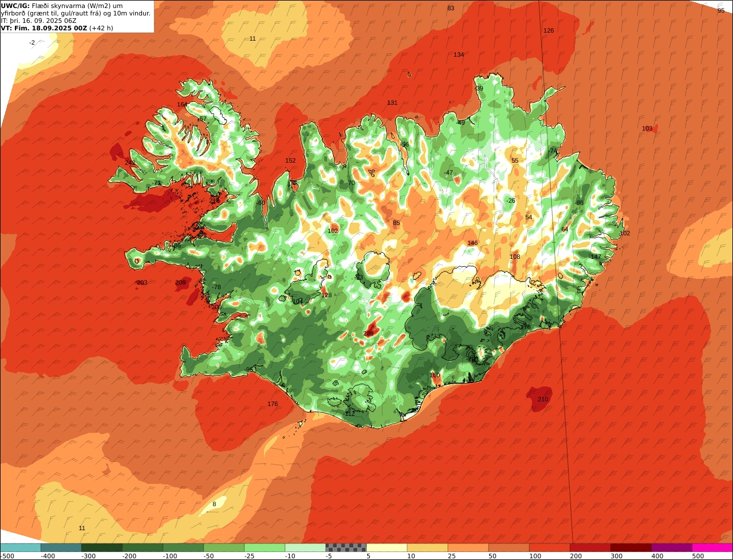The height and width of the screenshot is (560, 733).
Task: Click the darkest green swatch between -300 and -200
Action: pos(102,547)
